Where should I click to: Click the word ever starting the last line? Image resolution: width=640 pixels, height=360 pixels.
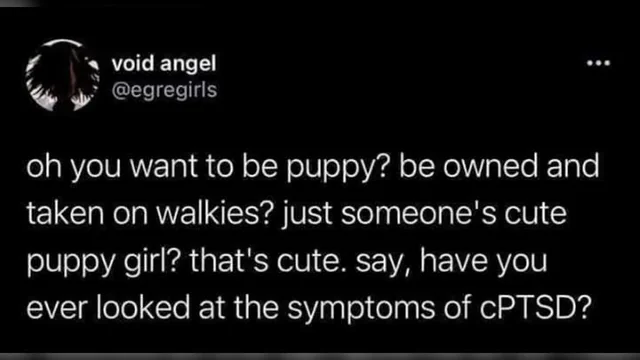(x=56, y=308)
